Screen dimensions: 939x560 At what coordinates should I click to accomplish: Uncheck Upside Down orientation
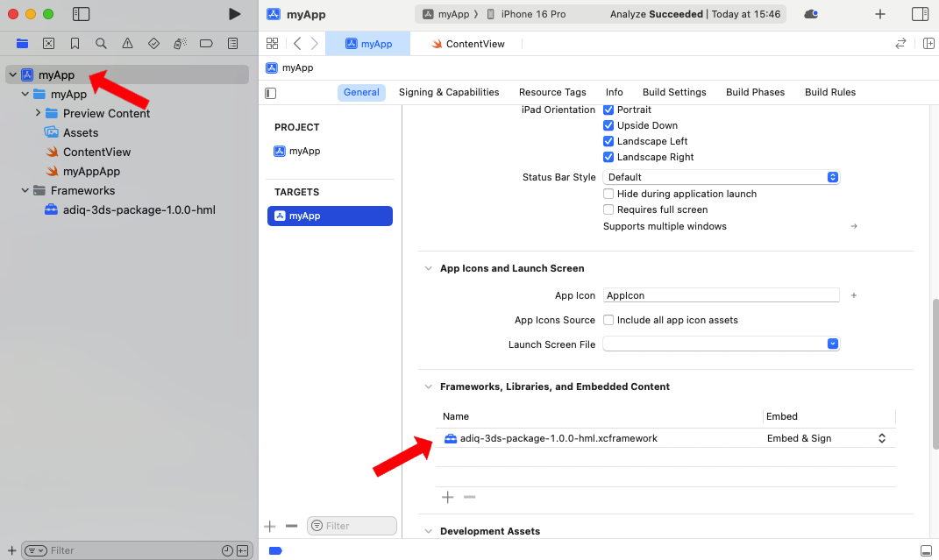pyautogui.click(x=608, y=125)
